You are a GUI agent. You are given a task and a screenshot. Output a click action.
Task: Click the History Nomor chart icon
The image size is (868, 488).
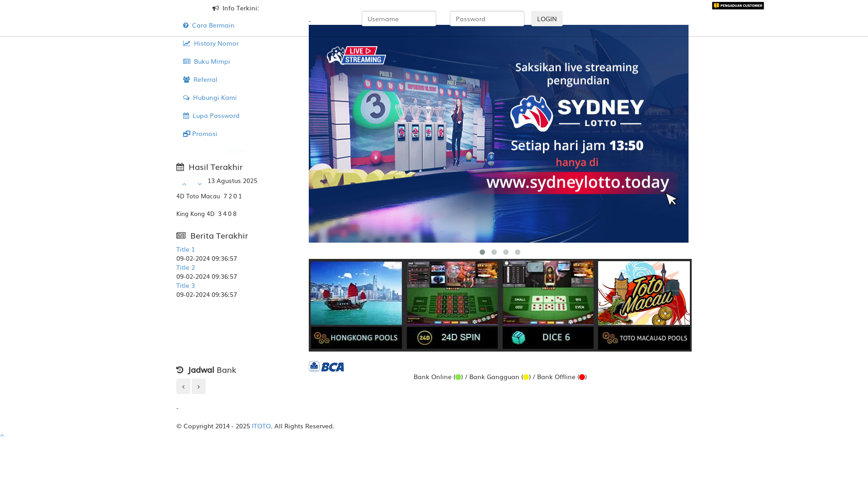(187, 43)
